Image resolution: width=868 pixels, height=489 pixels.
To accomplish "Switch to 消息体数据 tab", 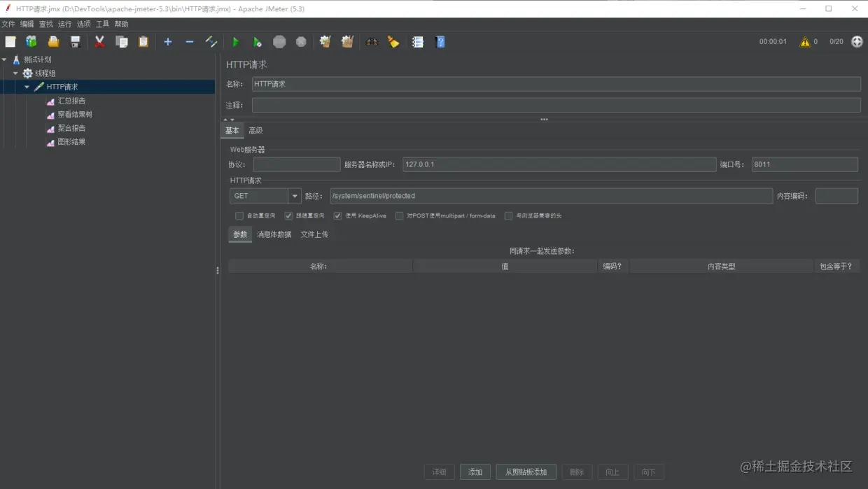I will click(274, 234).
